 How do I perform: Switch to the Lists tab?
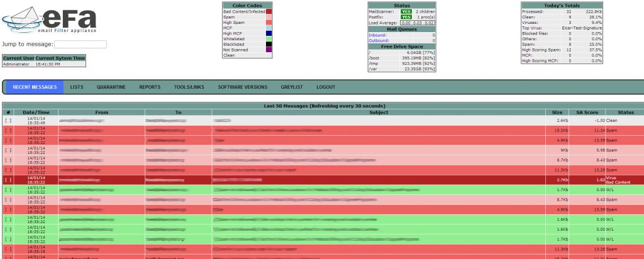pos(77,87)
